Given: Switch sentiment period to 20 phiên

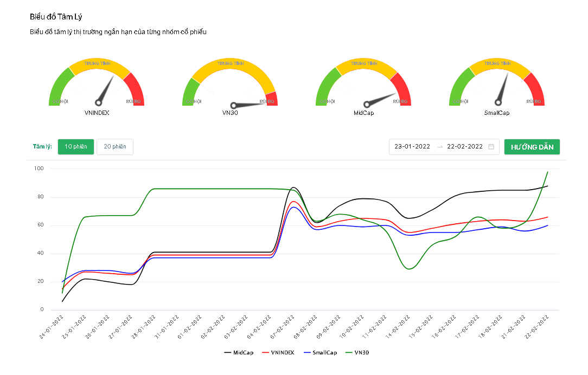Looking at the screenshot, I should pyautogui.click(x=115, y=147).
